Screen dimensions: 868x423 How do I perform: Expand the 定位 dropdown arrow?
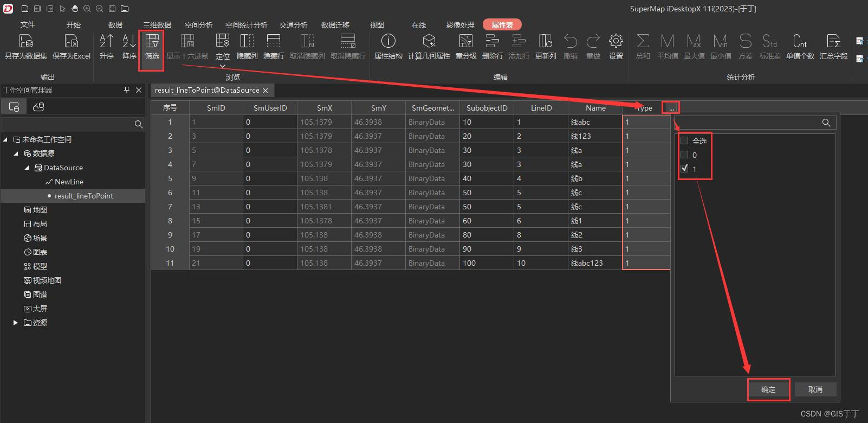click(223, 66)
